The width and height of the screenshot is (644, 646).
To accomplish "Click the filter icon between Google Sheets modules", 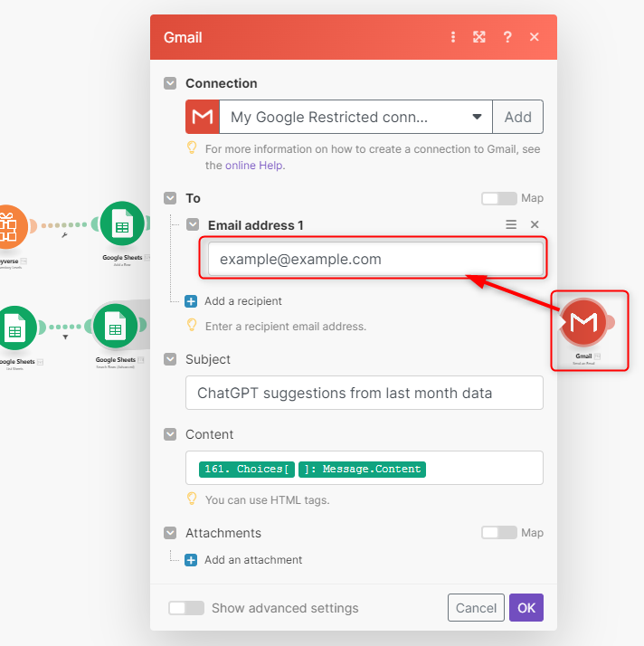I will tap(65, 337).
